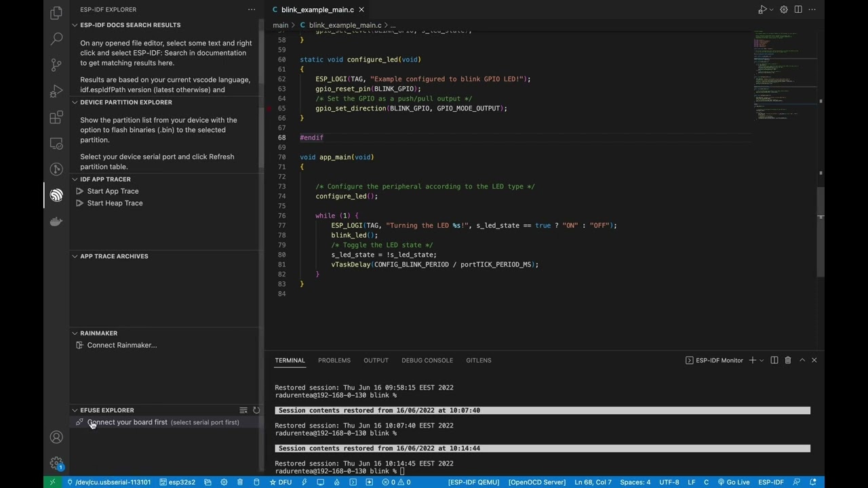Viewport: 868px width, 488px height.
Task: Click the editor vertical scrollbar thumb
Action: tap(821, 232)
